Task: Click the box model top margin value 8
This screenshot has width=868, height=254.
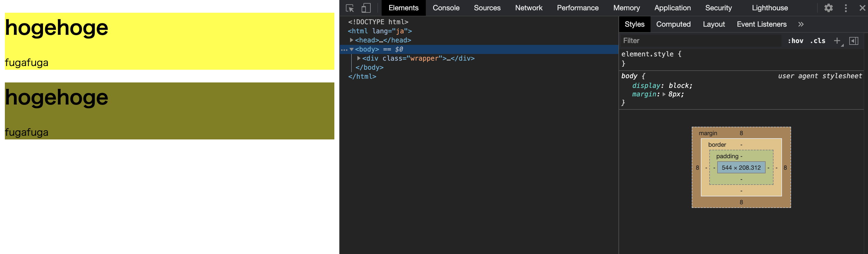Action: click(x=741, y=133)
